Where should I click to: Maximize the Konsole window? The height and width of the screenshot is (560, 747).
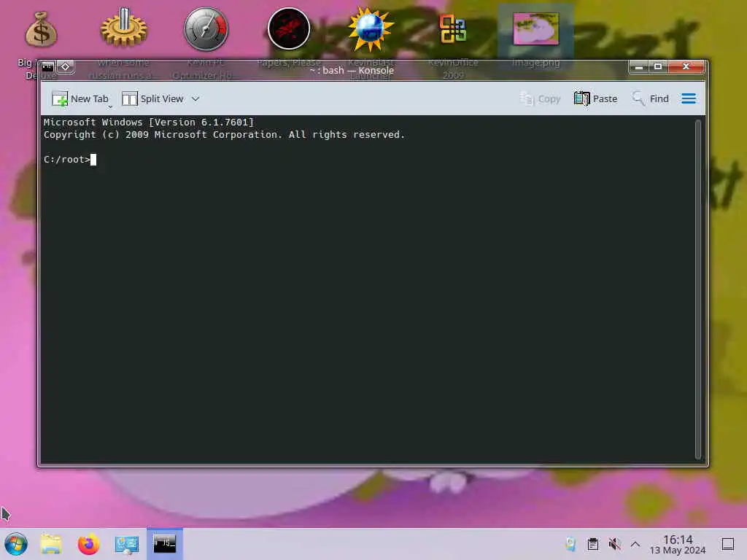658,66
